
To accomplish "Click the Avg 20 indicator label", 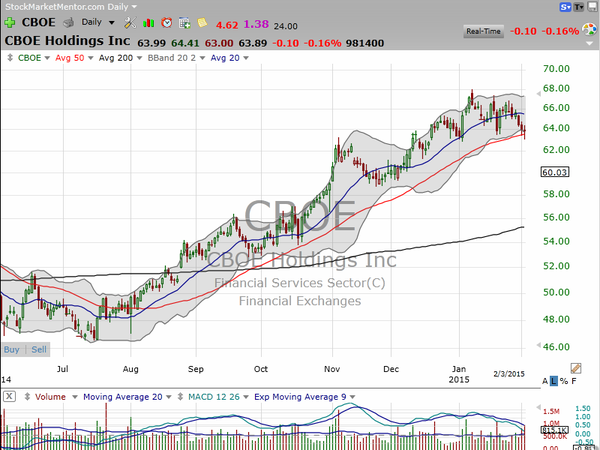I will [225, 58].
